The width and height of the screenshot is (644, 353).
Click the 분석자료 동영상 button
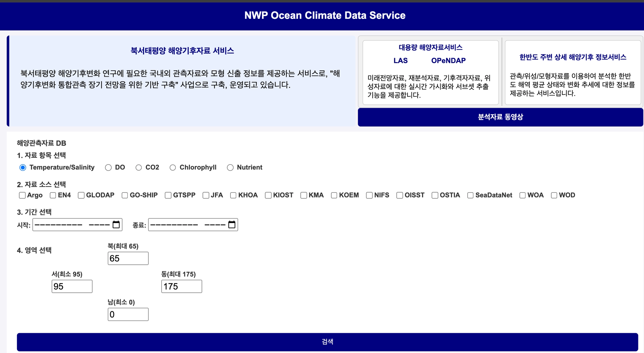pyautogui.click(x=500, y=117)
